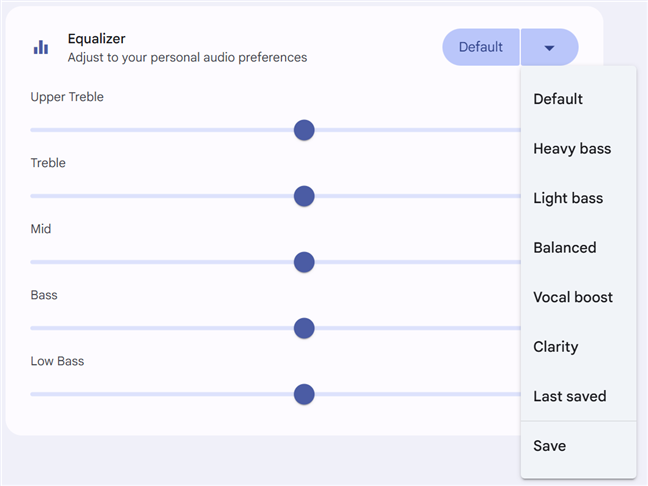The width and height of the screenshot is (648, 486).
Task: Click the Low Bass slider handle
Action: [x=304, y=394]
